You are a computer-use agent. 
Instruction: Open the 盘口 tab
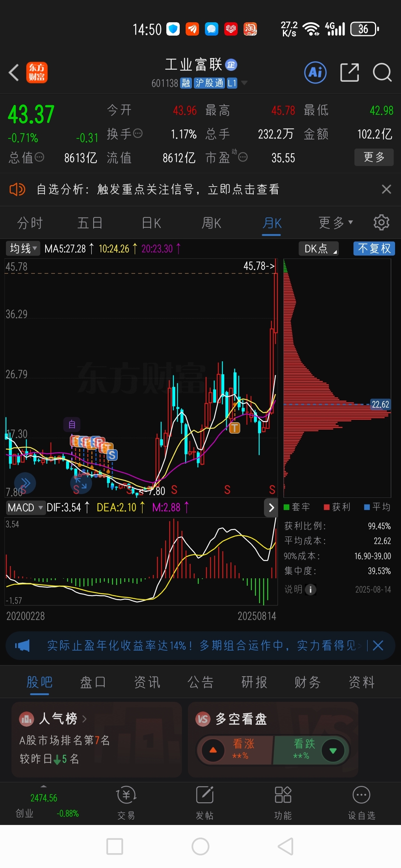pos(93,682)
